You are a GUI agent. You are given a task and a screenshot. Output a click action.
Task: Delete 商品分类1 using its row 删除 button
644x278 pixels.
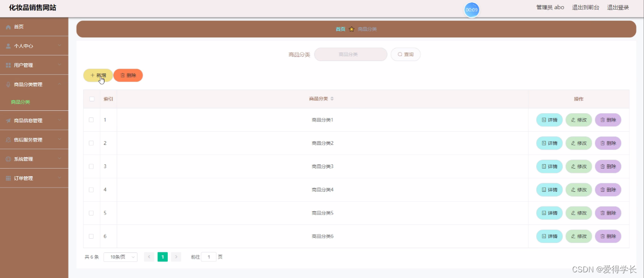coord(608,120)
